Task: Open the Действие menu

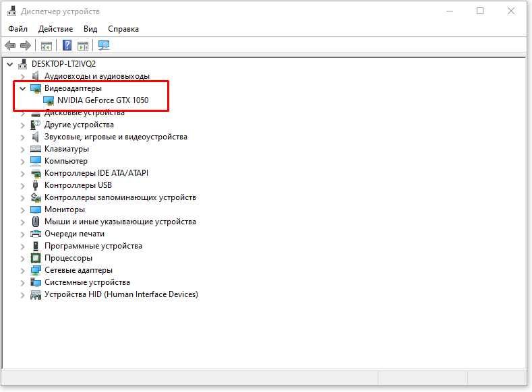Action: coord(56,29)
